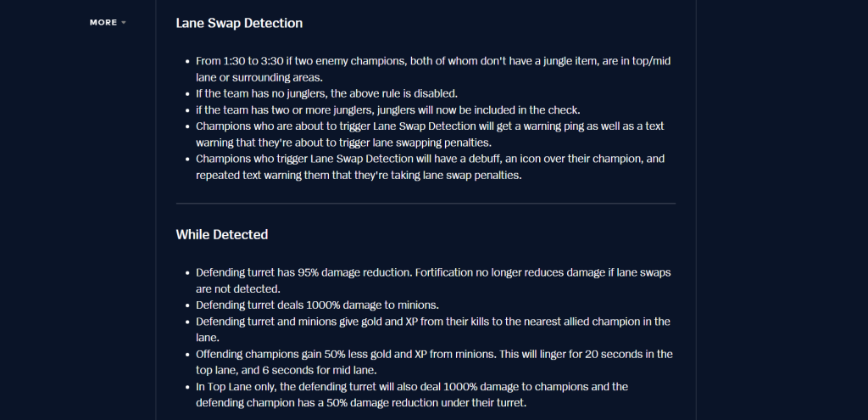The height and width of the screenshot is (420, 868).
Task: Click the line about two or more junglers
Action: tap(388, 109)
